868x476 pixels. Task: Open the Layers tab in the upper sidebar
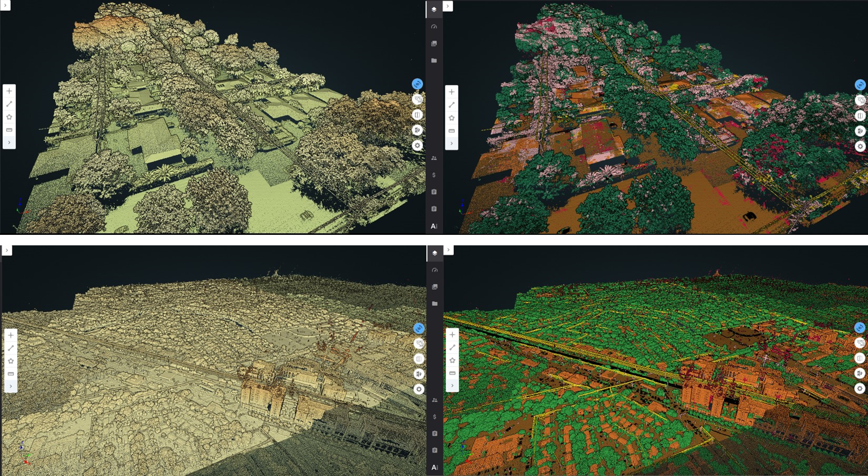(434, 9)
